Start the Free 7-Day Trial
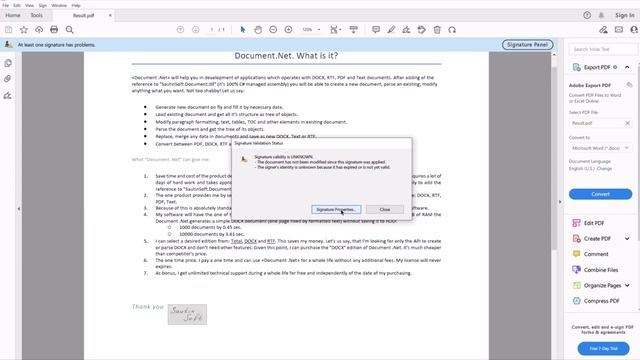This screenshot has height=360, width=640. (603, 349)
